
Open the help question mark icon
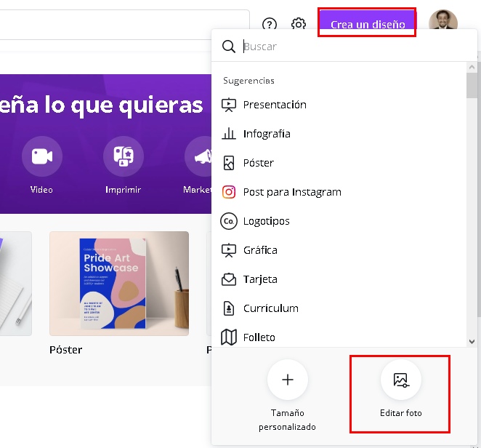coord(270,24)
